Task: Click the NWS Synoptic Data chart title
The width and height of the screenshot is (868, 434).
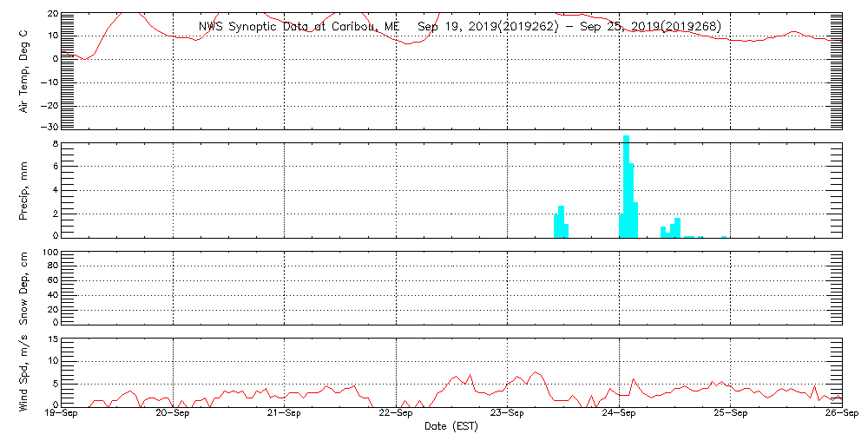Action: point(459,26)
